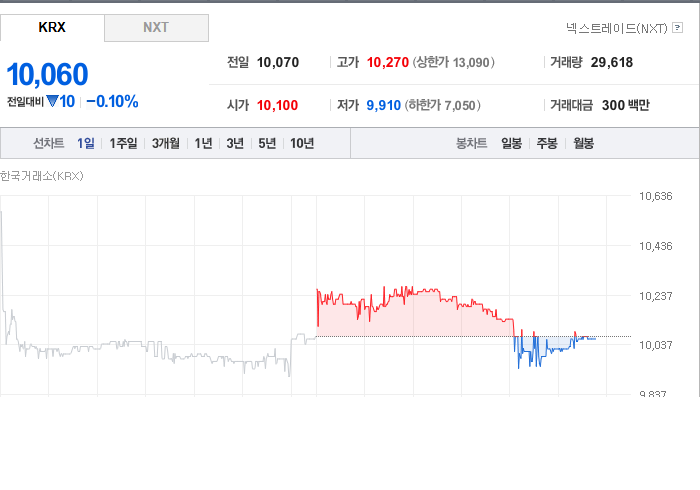Click the trading amount 300 백만
700x490 pixels.
coord(625,105)
